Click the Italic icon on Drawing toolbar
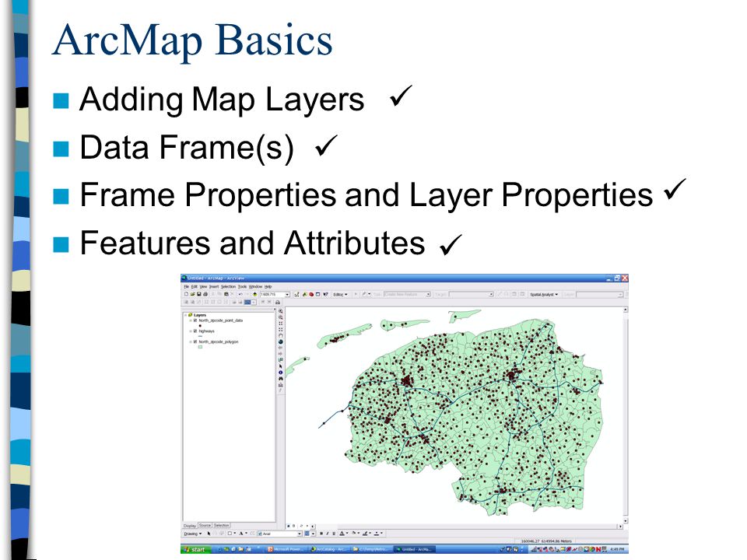This screenshot has height=560, width=747. [328, 534]
